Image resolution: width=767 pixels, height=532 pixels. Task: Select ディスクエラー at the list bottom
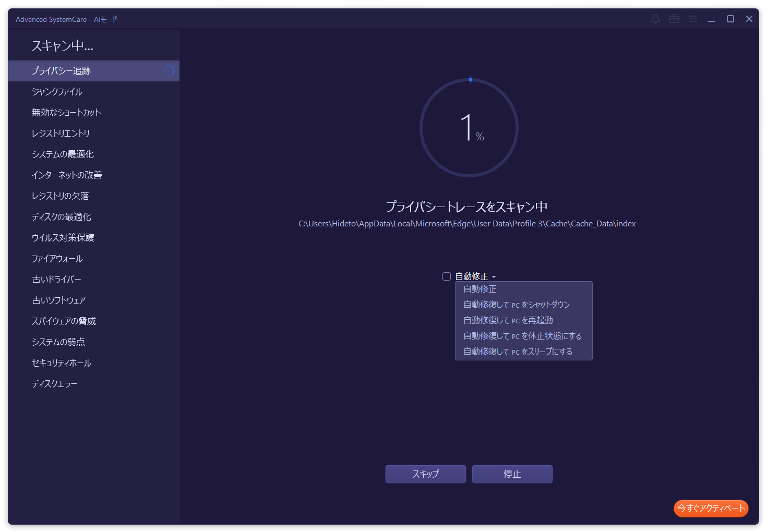pos(55,383)
